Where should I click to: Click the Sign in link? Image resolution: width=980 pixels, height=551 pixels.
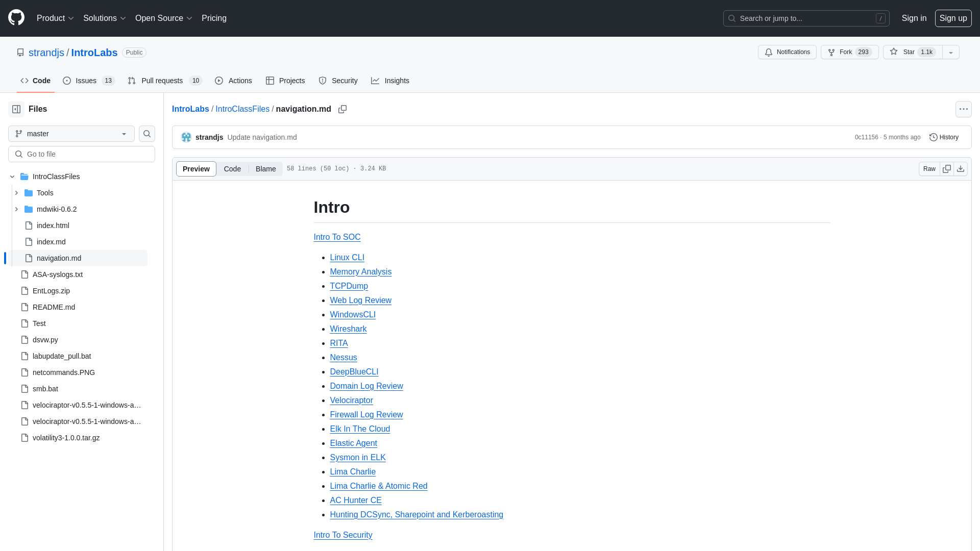tap(914, 18)
